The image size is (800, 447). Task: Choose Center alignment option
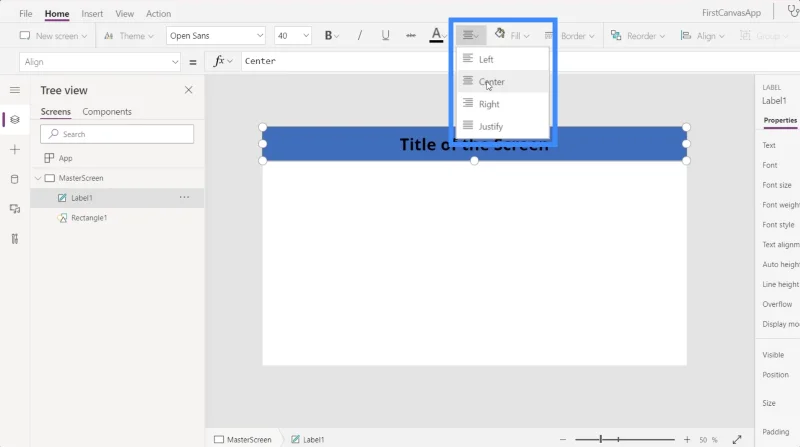(x=503, y=82)
